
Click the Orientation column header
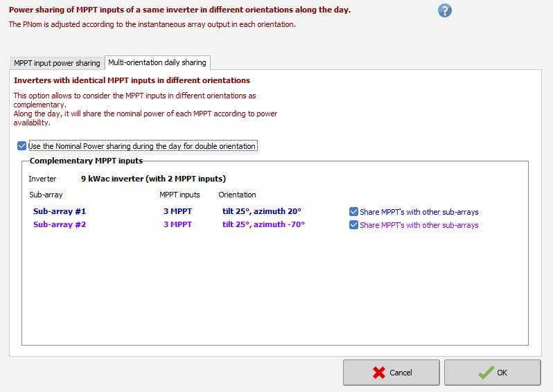(x=237, y=195)
